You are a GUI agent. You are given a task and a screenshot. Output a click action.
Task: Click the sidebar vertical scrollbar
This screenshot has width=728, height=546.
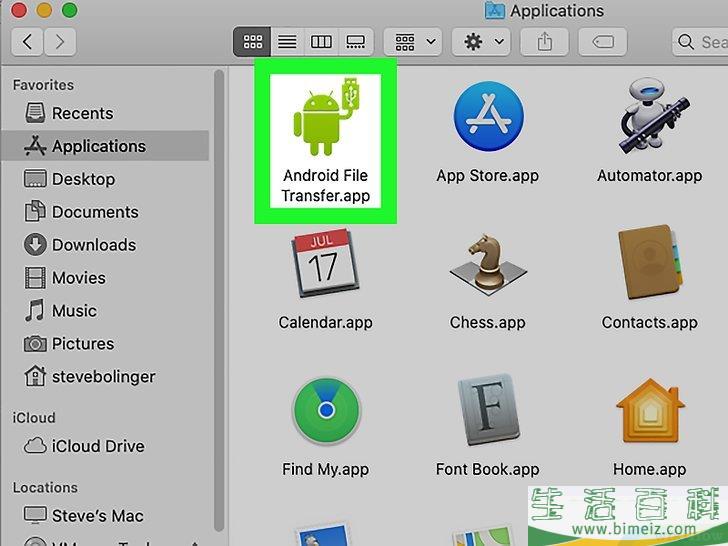pyautogui.click(x=219, y=300)
